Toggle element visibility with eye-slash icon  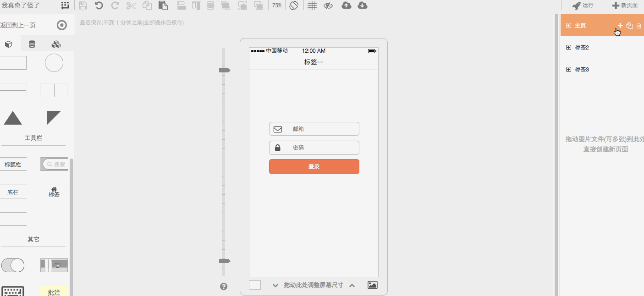[328, 5]
